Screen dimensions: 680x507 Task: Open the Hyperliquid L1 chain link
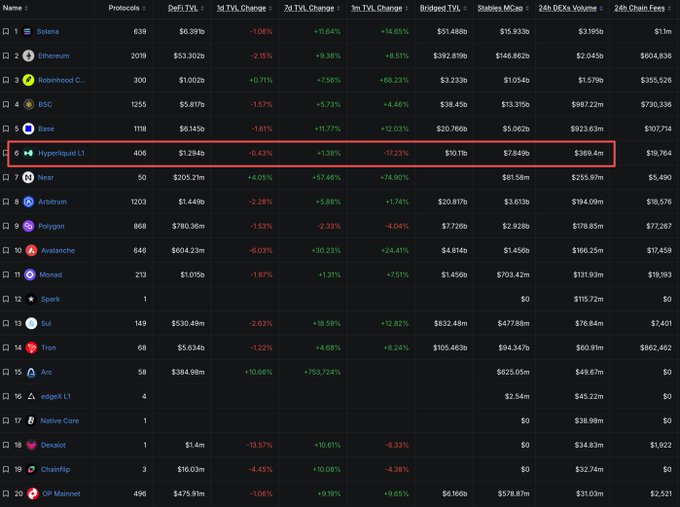pos(62,153)
